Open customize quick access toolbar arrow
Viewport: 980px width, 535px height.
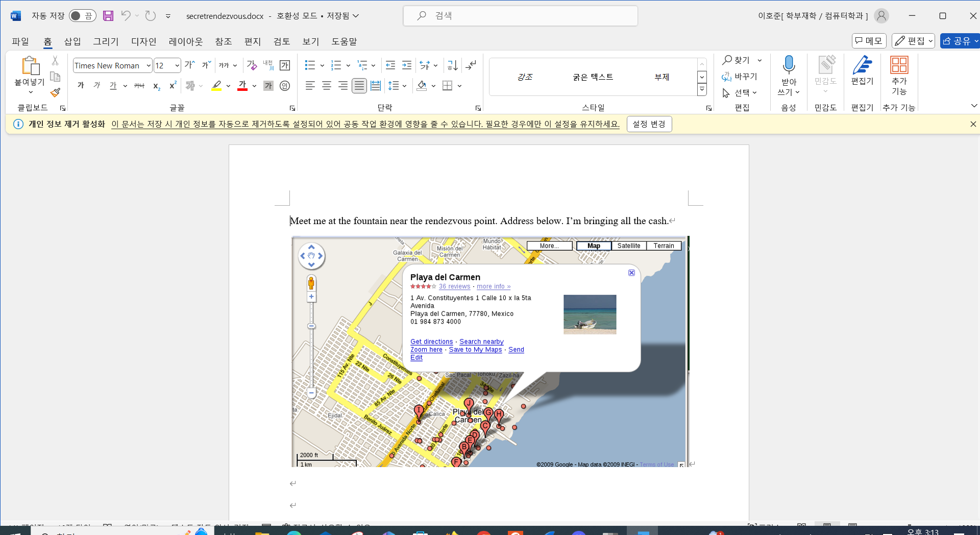point(168,16)
